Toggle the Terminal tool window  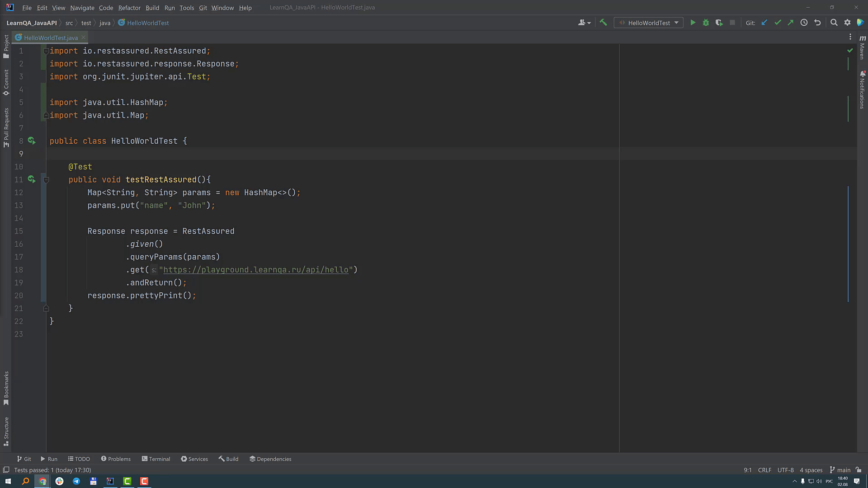[156, 459]
